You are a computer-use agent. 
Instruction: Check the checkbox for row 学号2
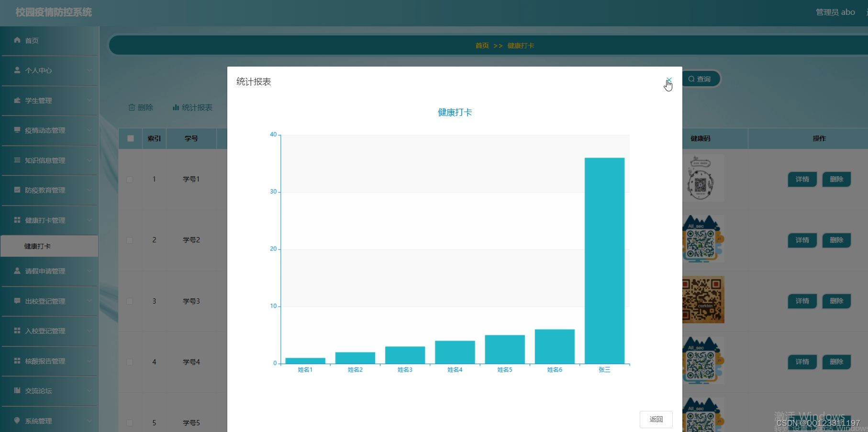point(130,240)
